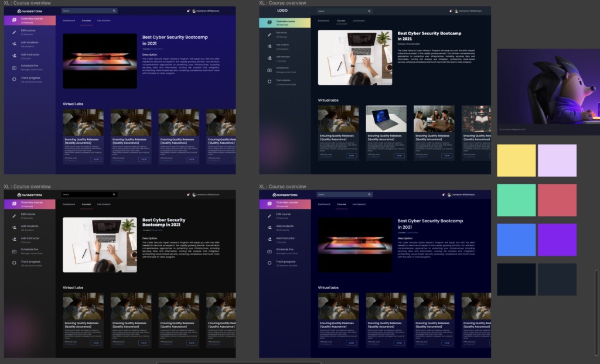Click Rangestorm logo in the black-background mockup
Viewport: 600px width, 364px height.
pos(30,195)
